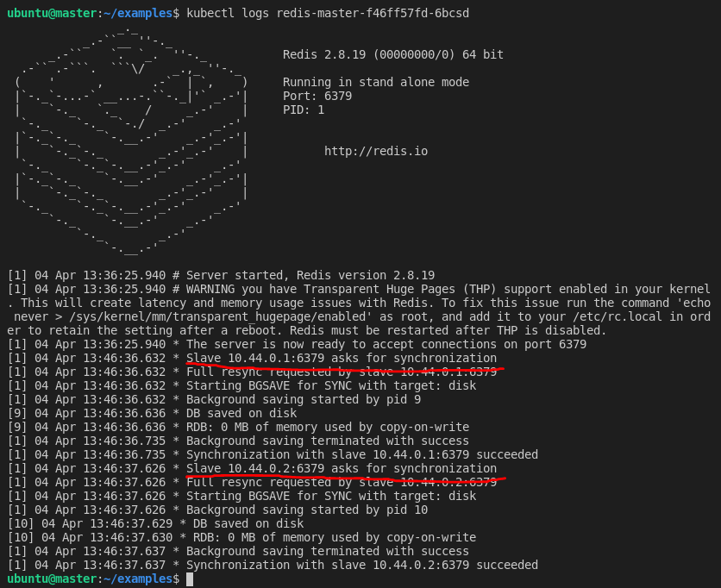721x588 pixels.
Task: Click 'RDB: 0 MB' line at 13:46:36.636
Action: 238,427
